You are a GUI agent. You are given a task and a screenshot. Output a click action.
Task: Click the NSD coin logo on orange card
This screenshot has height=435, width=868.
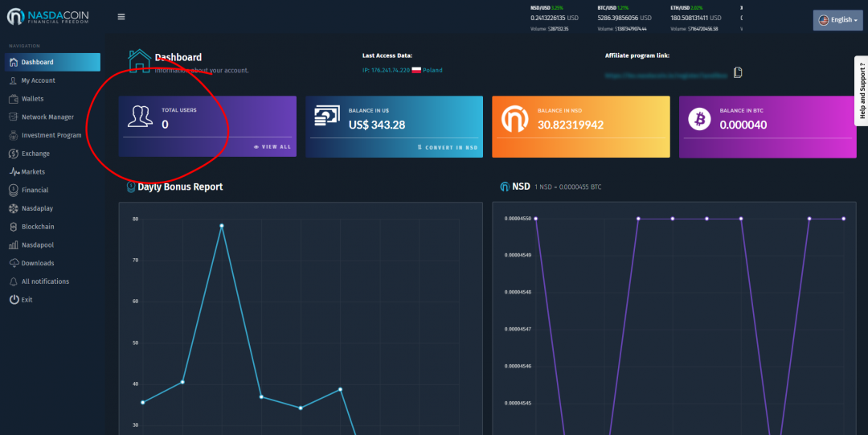[x=514, y=120]
